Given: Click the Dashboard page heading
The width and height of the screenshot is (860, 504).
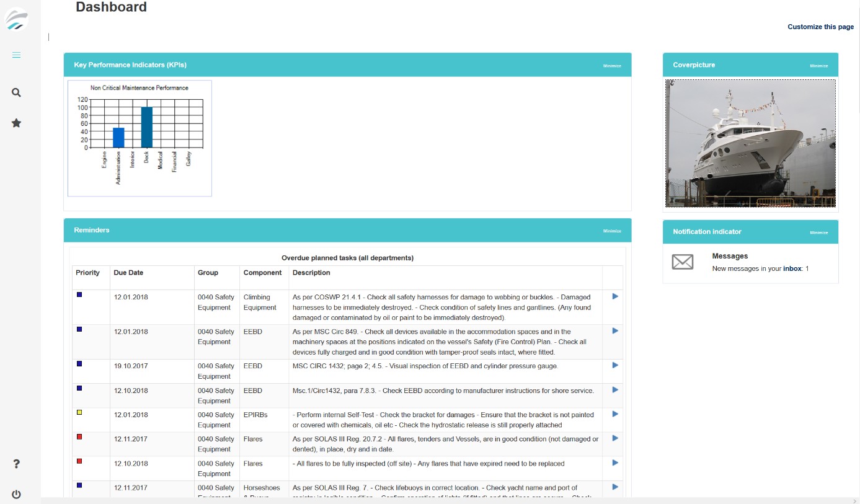Looking at the screenshot, I should 111,7.
